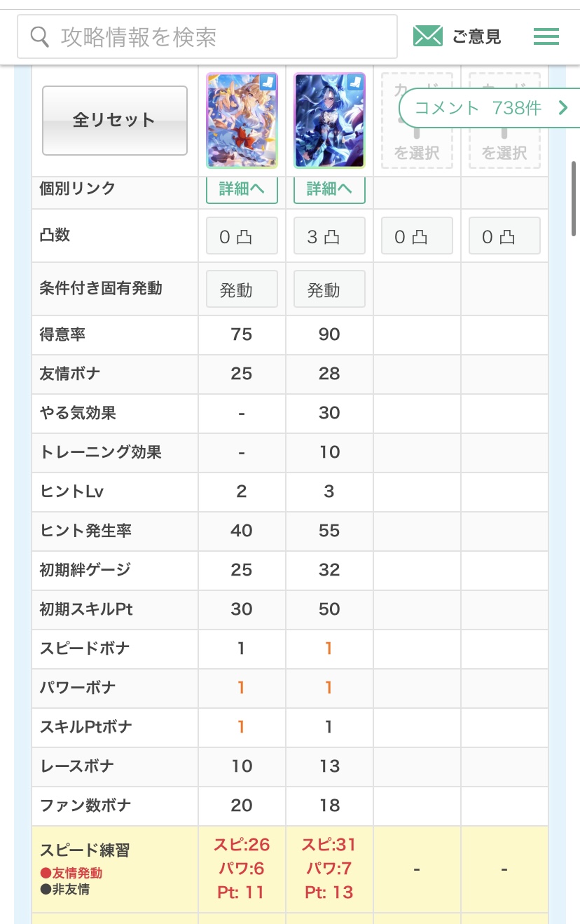This screenshot has height=924, width=580.
Task: Open the hamburger menu icon
Action: click(546, 36)
